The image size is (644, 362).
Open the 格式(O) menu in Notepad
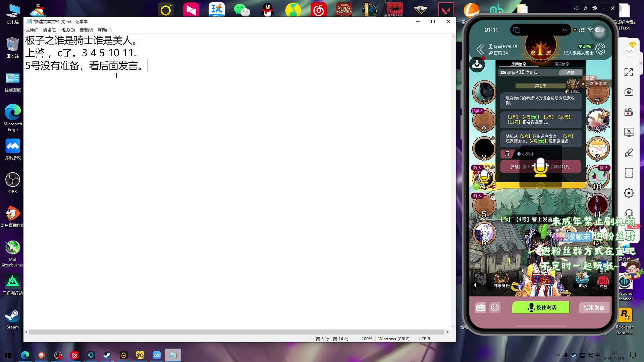click(68, 30)
